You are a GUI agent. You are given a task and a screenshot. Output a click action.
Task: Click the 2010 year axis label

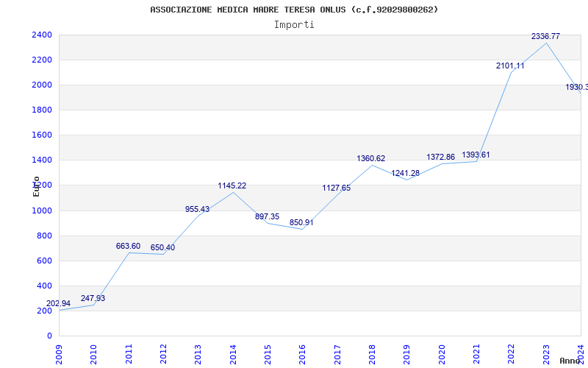pyautogui.click(x=94, y=354)
